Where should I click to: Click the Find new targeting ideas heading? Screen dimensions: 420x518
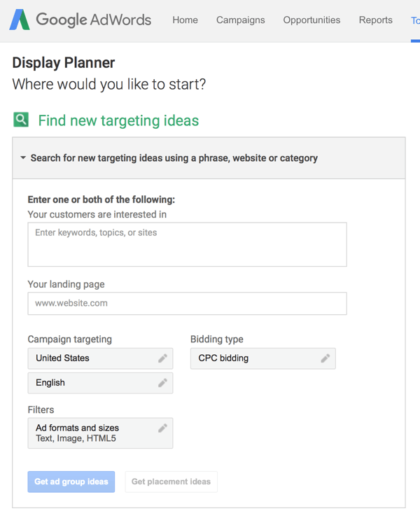[x=118, y=120]
